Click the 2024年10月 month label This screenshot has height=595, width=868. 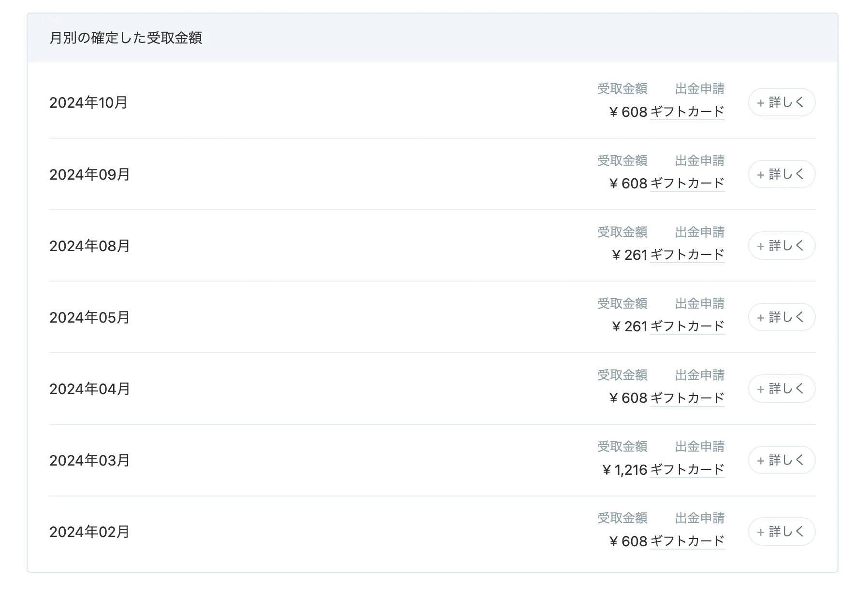88,103
